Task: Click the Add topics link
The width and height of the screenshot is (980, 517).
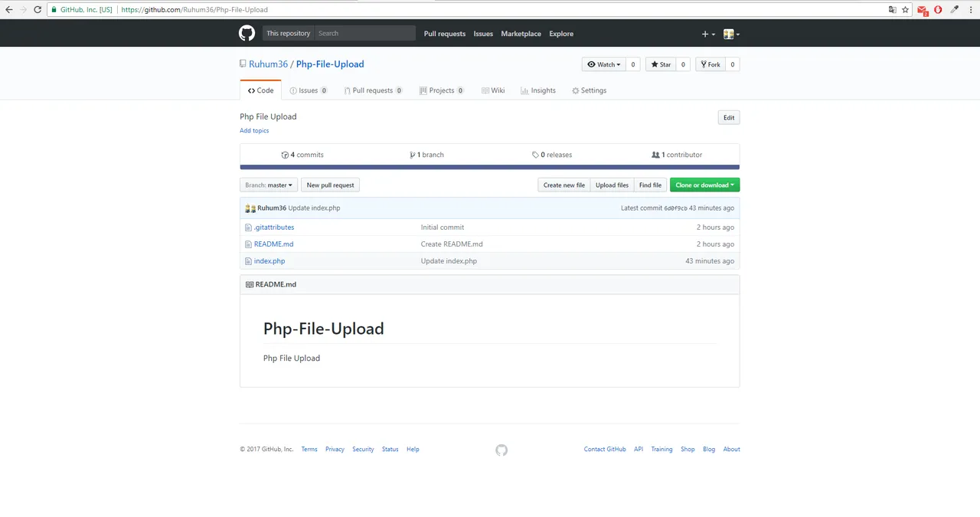Action: [x=254, y=131]
